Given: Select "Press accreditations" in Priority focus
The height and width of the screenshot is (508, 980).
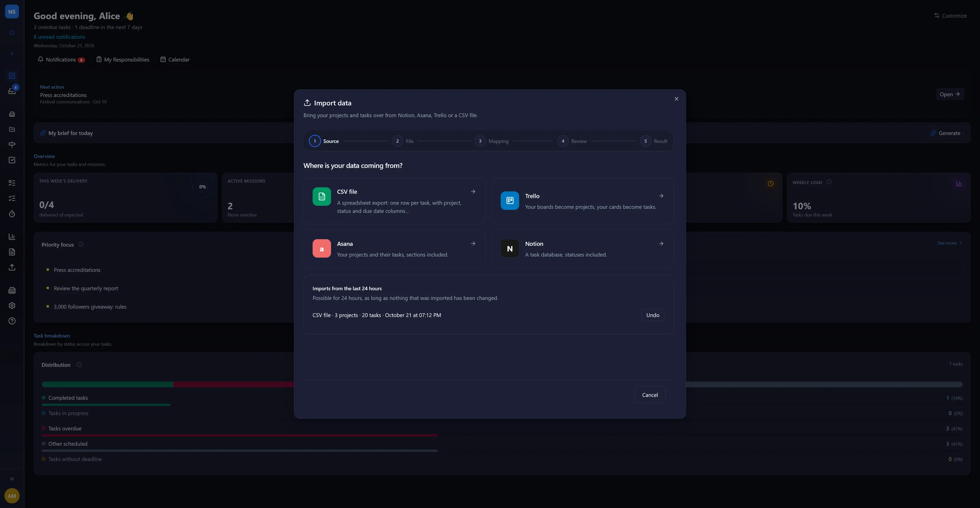Looking at the screenshot, I should pos(77,270).
